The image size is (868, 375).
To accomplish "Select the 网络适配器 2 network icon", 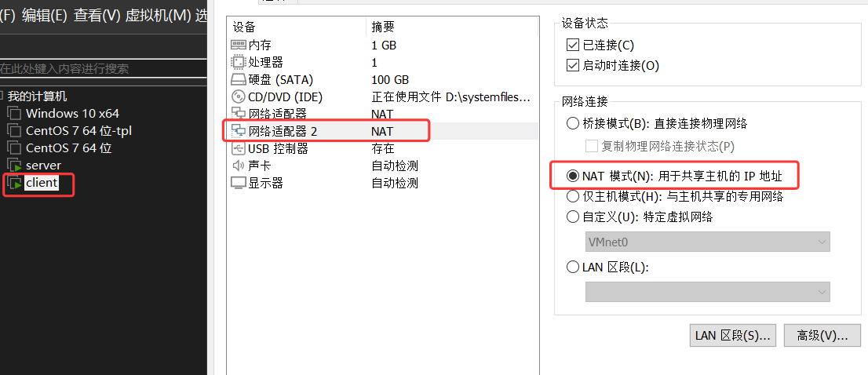I will pyautogui.click(x=238, y=131).
